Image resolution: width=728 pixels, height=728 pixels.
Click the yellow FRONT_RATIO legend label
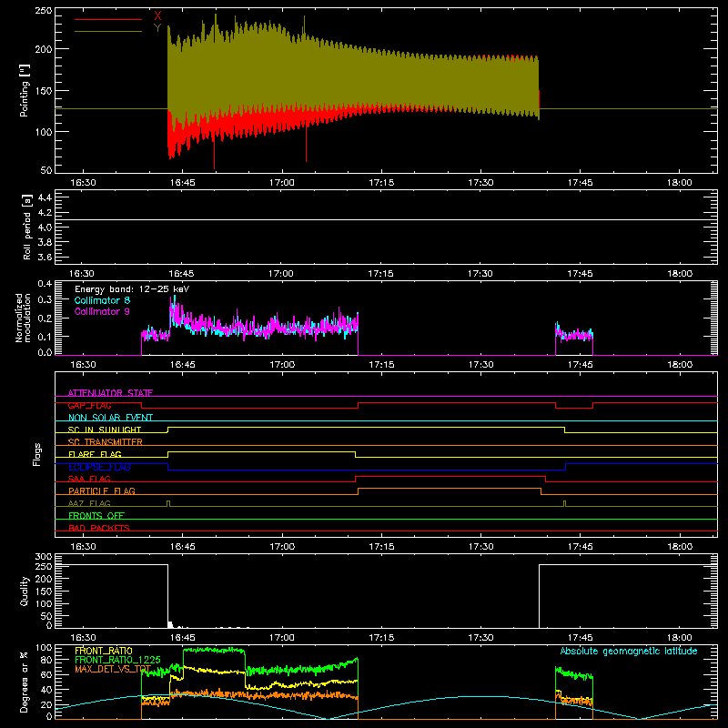104,651
